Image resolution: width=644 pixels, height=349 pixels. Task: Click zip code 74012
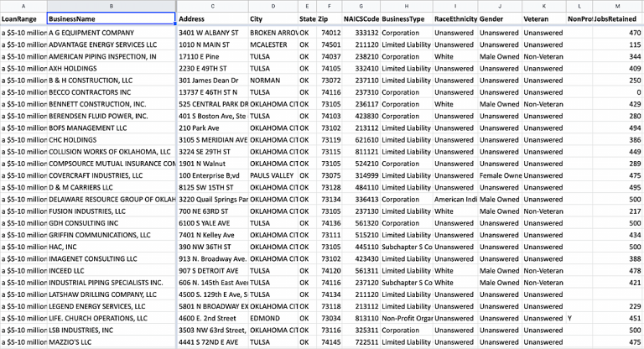coord(329,33)
